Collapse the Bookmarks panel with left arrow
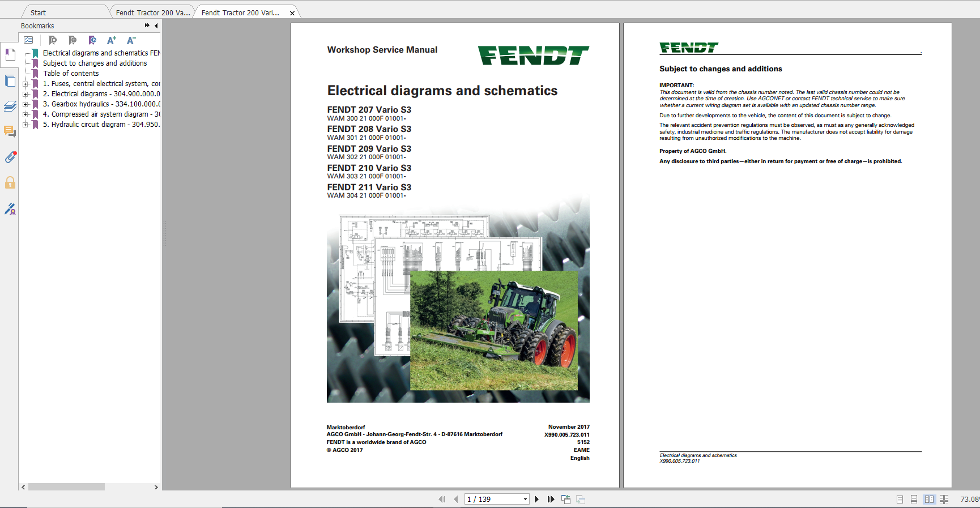980x508 pixels. tap(156, 25)
